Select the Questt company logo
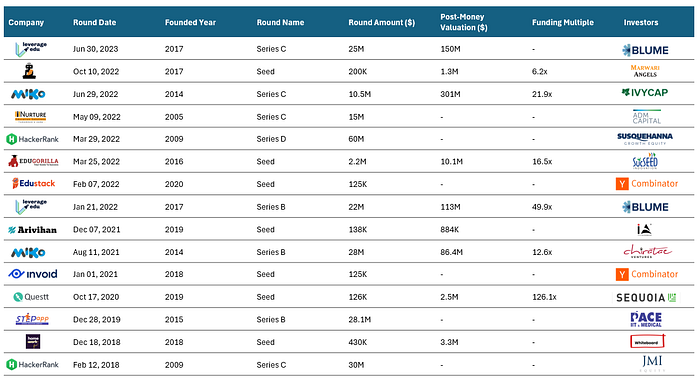 31,297
